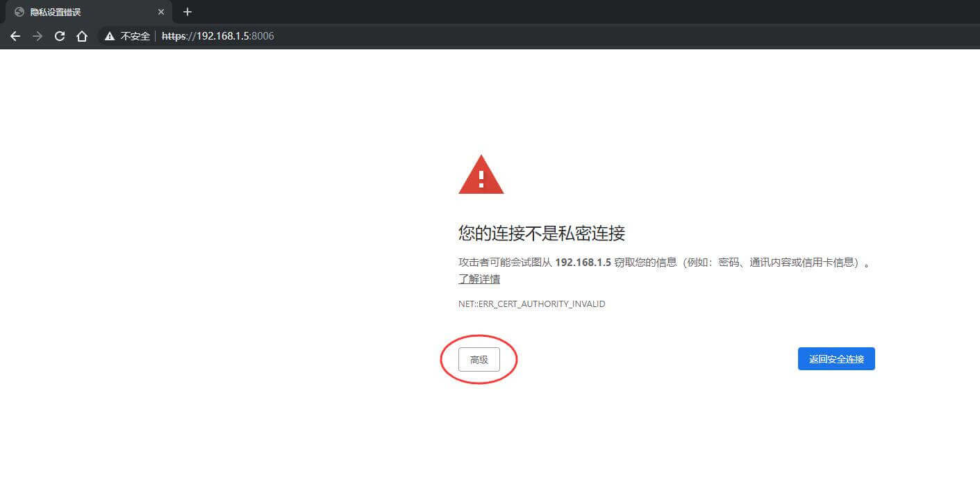Click the bold 192.168.1.5 in the warning message
The width and height of the screenshot is (980, 498).
click(x=583, y=263)
